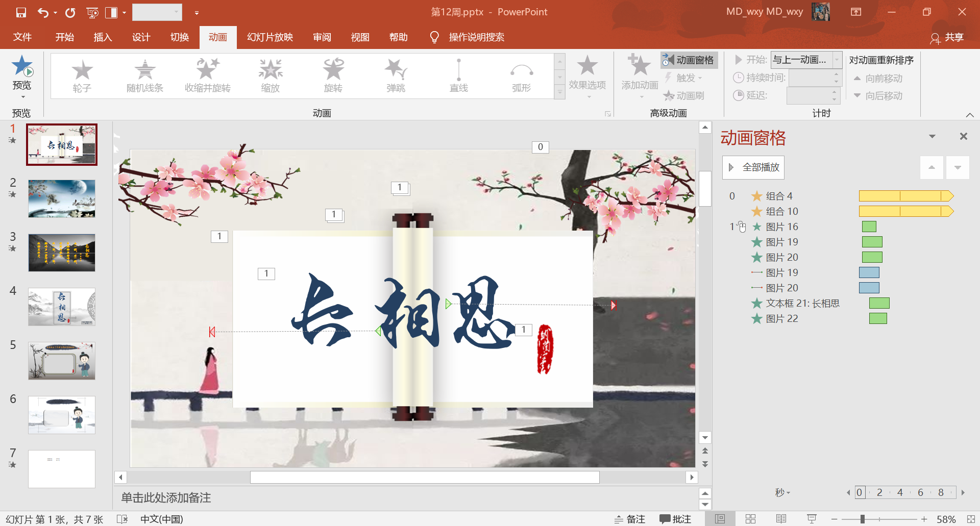Image resolution: width=980 pixels, height=526 pixels.
Task: Click the lightbulb tell-me search icon
Action: tap(434, 37)
